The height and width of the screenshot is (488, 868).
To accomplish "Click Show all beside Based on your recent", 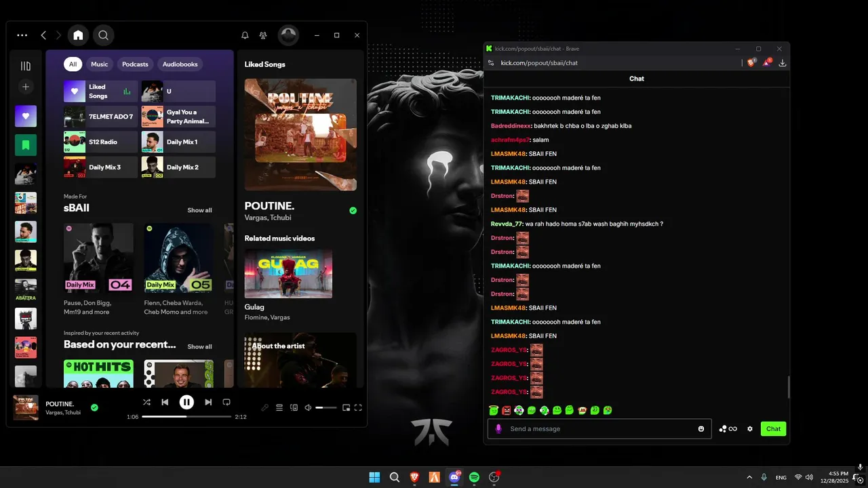I will (x=199, y=346).
